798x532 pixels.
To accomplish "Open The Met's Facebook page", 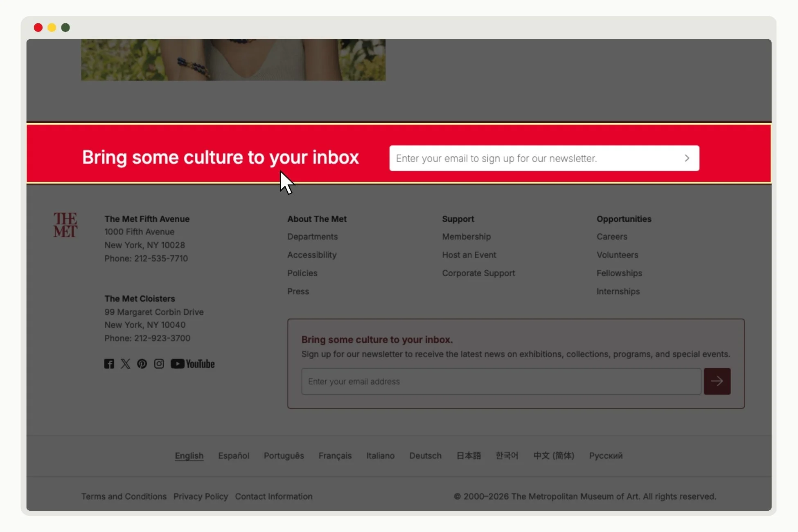I will tap(109, 364).
